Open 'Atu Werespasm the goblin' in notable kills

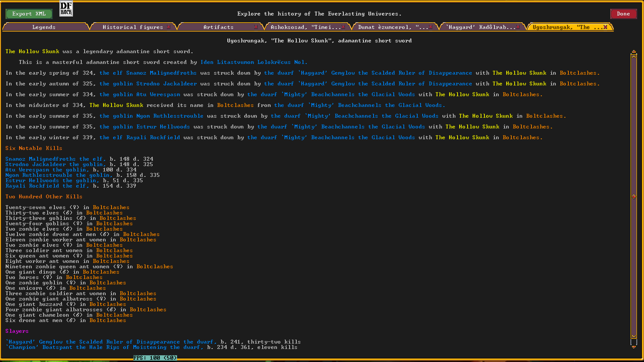pos(47,170)
